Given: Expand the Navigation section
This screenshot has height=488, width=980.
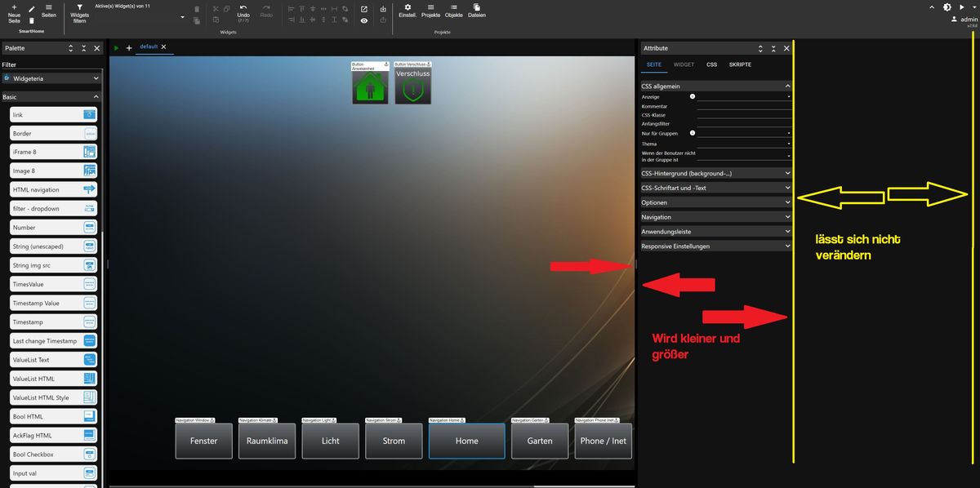Looking at the screenshot, I should 717,217.
